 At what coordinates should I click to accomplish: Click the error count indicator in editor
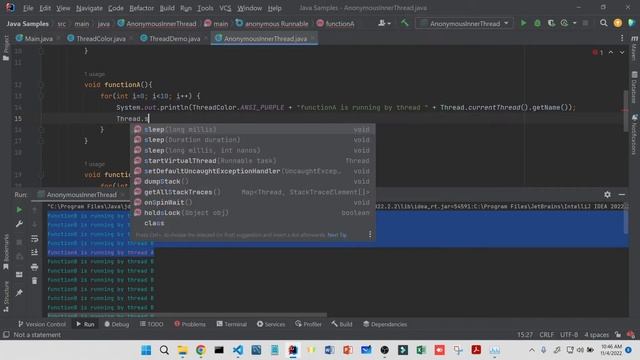(x=598, y=52)
